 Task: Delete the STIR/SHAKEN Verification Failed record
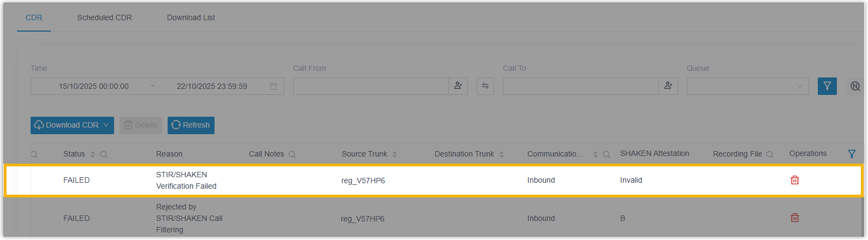[795, 180]
